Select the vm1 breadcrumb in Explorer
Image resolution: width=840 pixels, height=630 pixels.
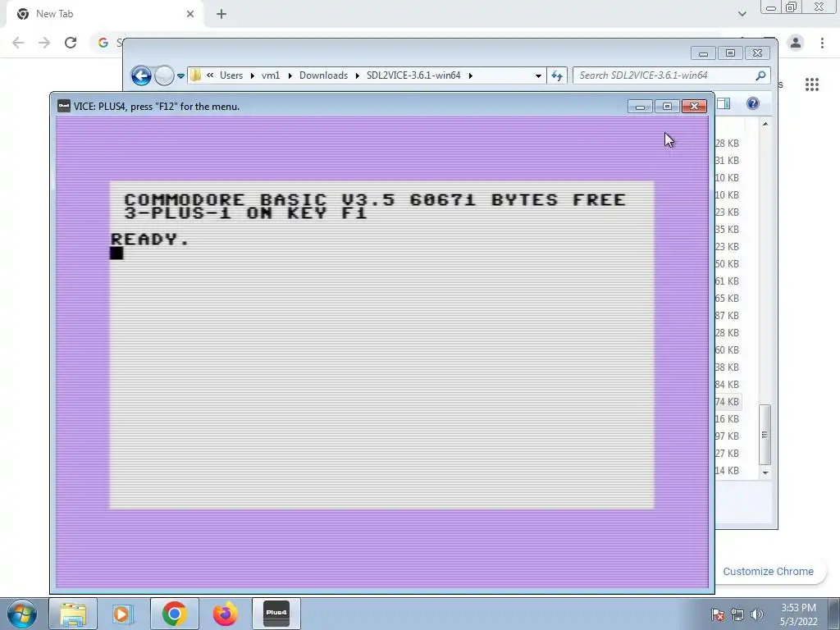271,75
